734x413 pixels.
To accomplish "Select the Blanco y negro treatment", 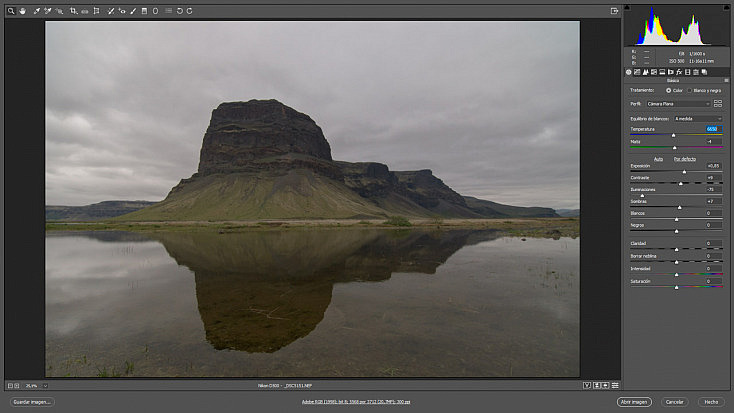I will point(690,90).
